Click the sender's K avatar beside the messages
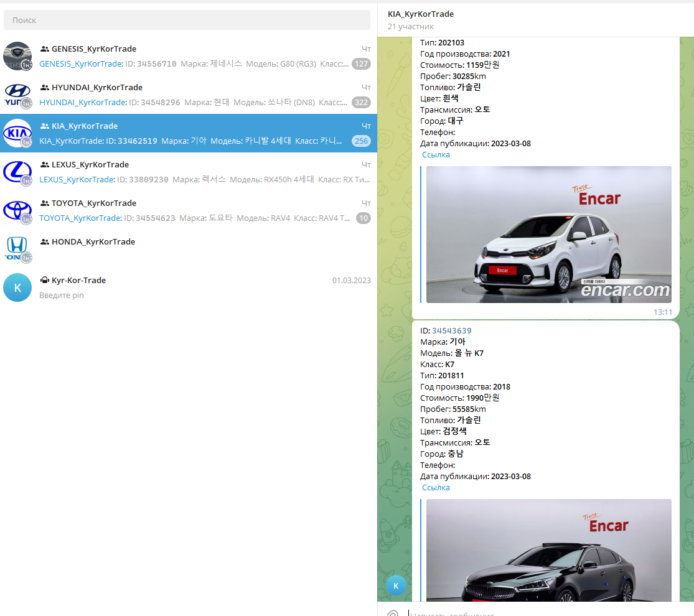Image resolution: width=694 pixels, height=616 pixels. point(396,586)
